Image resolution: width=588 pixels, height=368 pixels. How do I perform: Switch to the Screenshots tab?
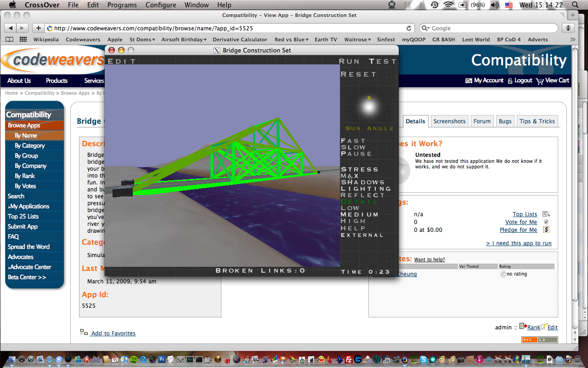click(x=449, y=121)
